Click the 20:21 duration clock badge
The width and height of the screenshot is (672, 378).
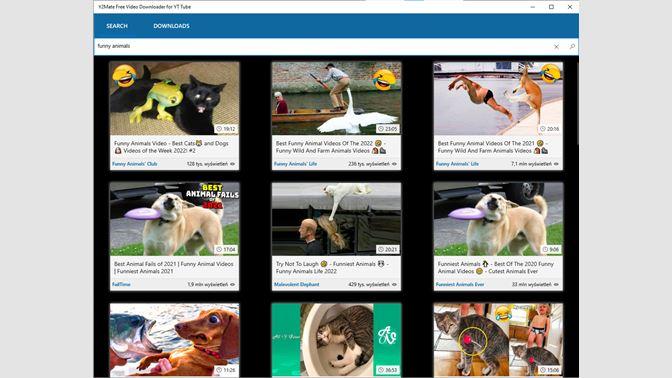(x=387, y=249)
